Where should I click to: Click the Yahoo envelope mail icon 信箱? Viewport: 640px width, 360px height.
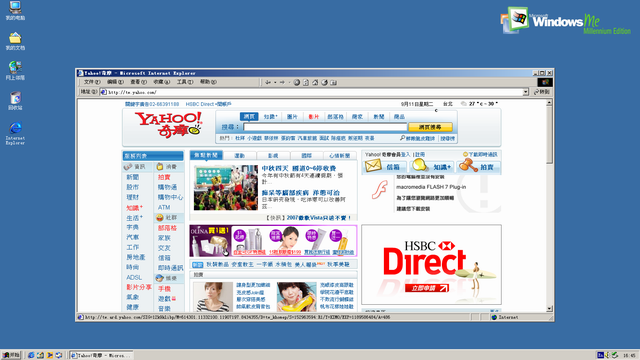click(x=373, y=166)
